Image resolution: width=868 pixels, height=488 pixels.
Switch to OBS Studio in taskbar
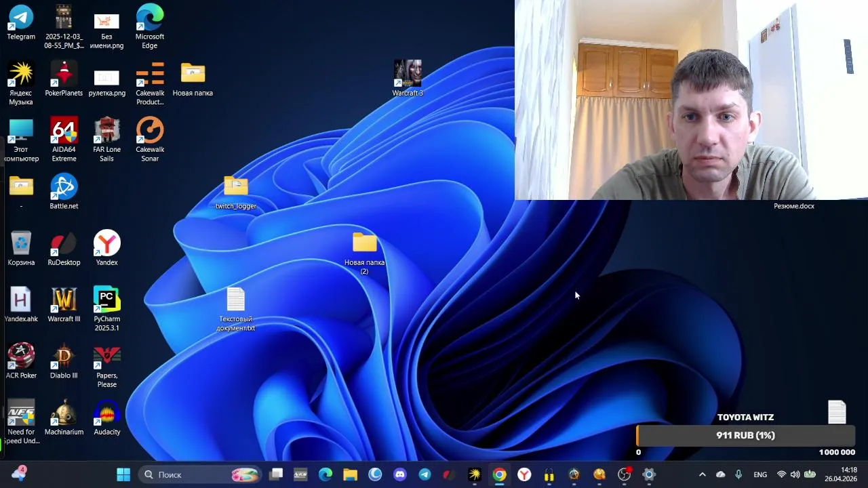pyautogui.click(x=624, y=474)
